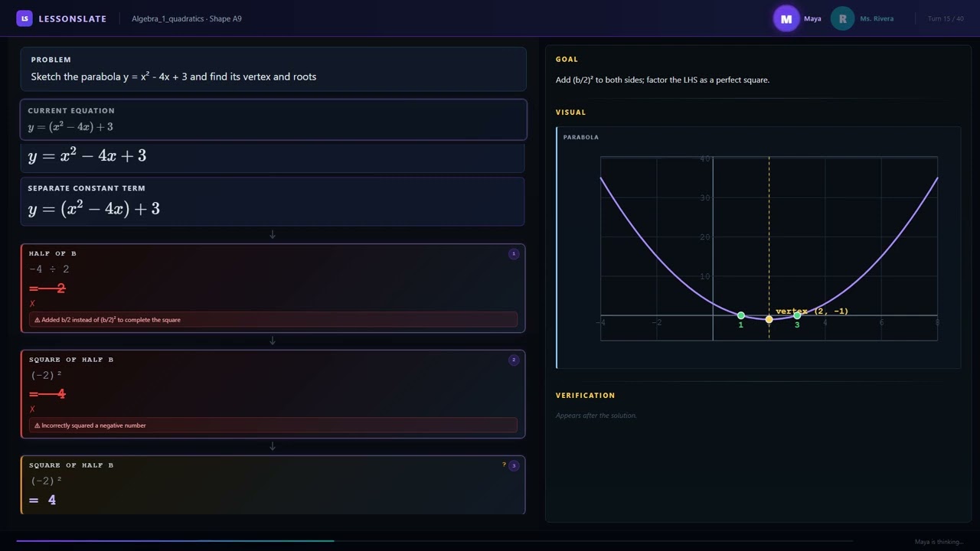Click the green root point labeled 3

tap(797, 315)
